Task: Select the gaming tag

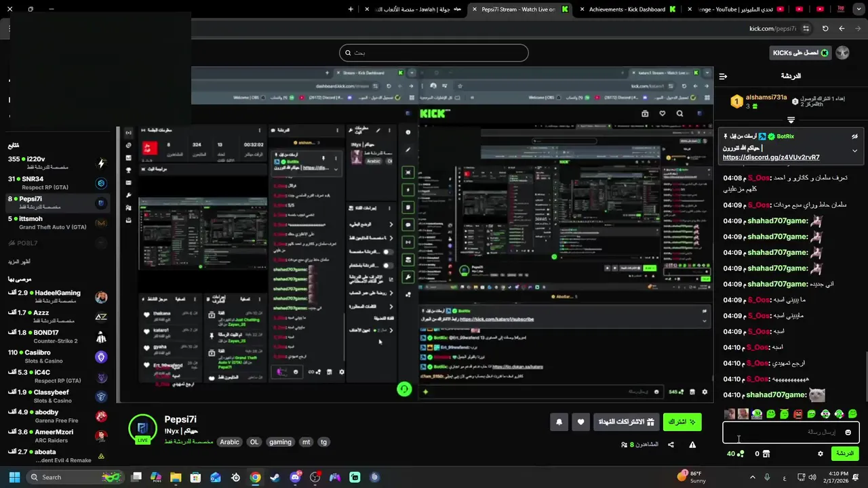Action: click(x=280, y=442)
